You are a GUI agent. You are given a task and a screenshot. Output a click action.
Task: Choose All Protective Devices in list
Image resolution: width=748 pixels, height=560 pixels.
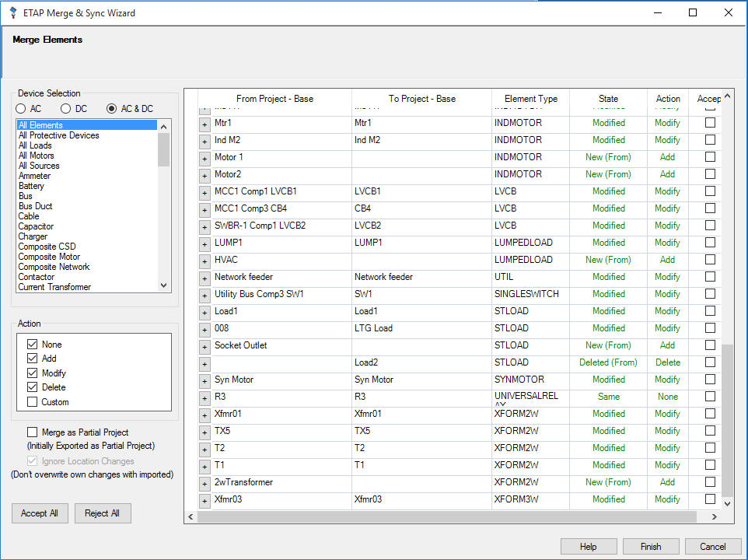pyautogui.click(x=87, y=135)
